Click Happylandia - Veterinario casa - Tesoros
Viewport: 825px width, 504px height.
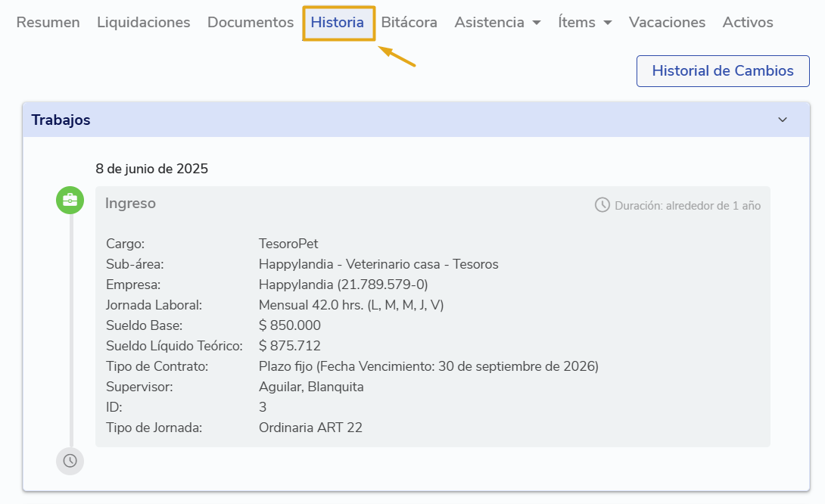point(378,264)
